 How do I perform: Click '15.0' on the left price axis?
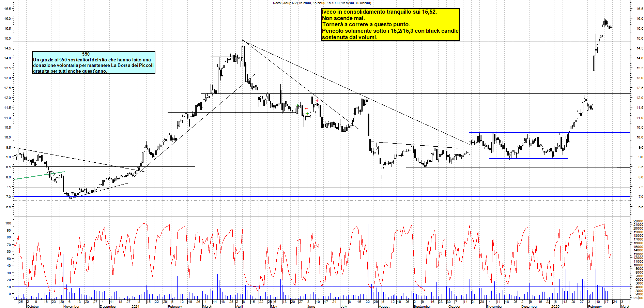click(x=7, y=38)
